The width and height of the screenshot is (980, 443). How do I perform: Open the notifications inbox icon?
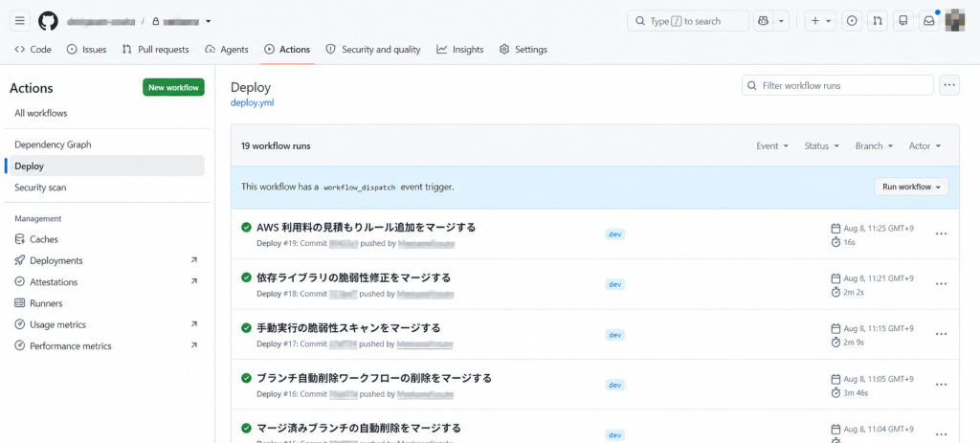click(929, 21)
